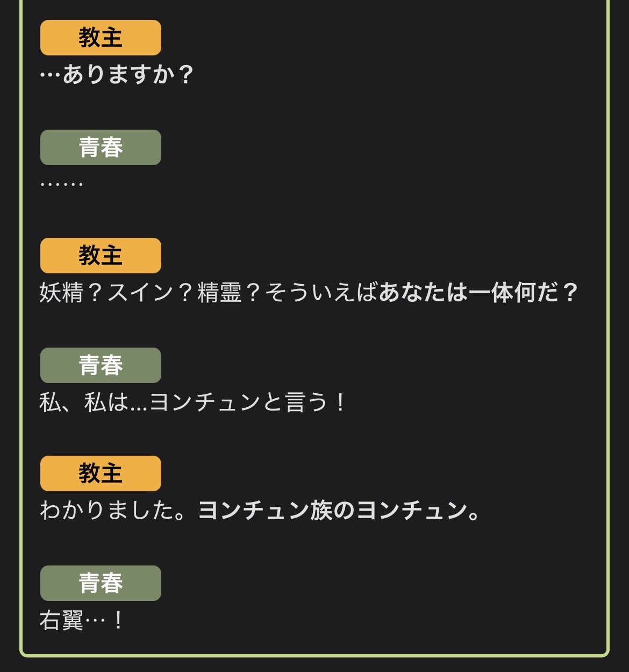
Task: Select the line …ありますか？
Action: (117, 74)
